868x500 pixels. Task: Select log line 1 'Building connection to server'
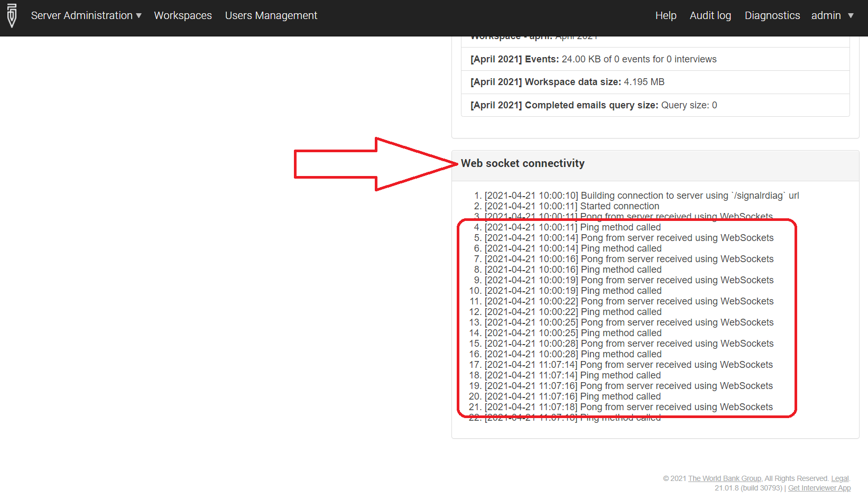point(642,196)
